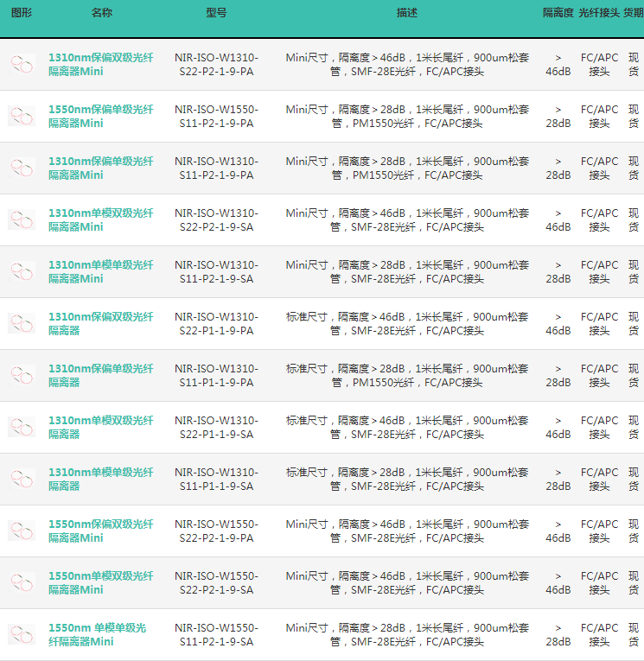Select thumbnail of 1550nm 单模单级光纤隔离器Mini
The height and width of the screenshot is (661, 644).
[x=21, y=635]
